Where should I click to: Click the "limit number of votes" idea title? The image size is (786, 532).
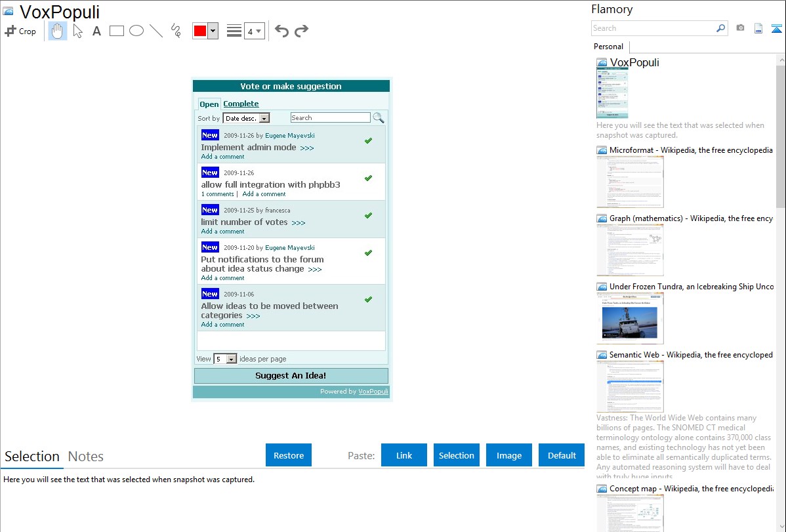(244, 222)
